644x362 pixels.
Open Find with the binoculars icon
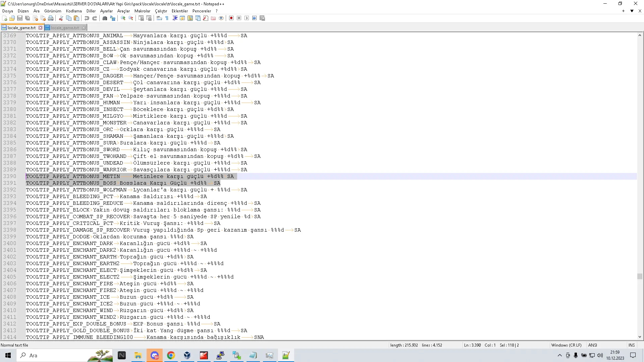105,18
